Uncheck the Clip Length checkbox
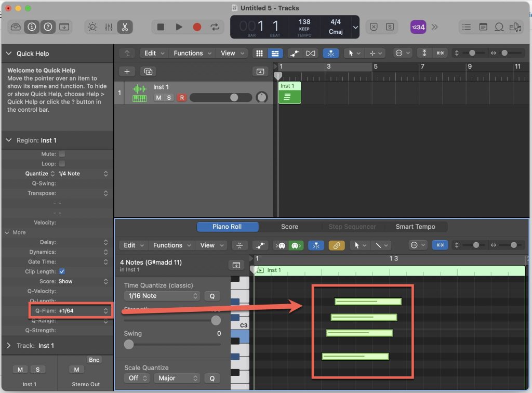 pyautogui.click(x=62, y=271)
